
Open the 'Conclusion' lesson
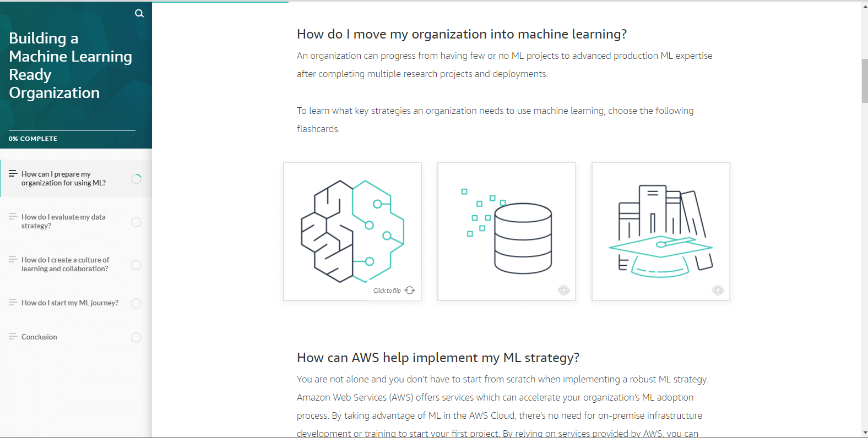(76, 337)
